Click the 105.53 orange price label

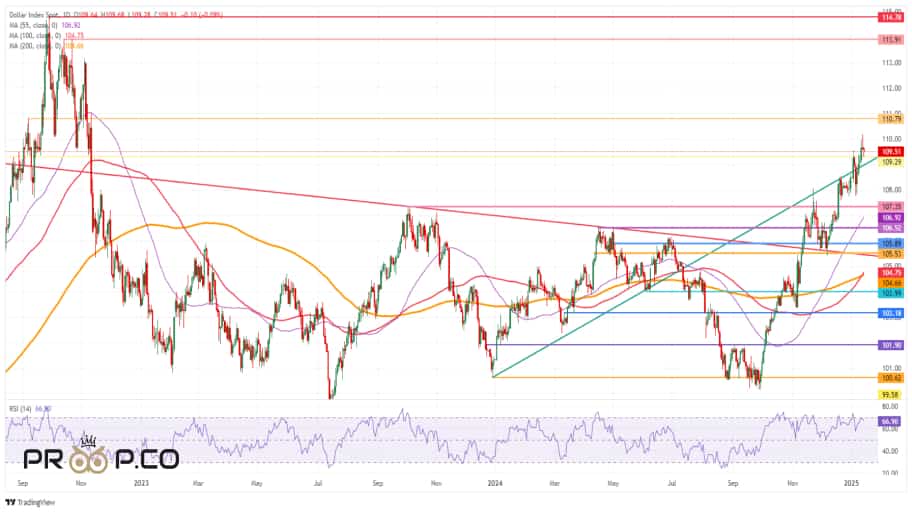[890, 254]
